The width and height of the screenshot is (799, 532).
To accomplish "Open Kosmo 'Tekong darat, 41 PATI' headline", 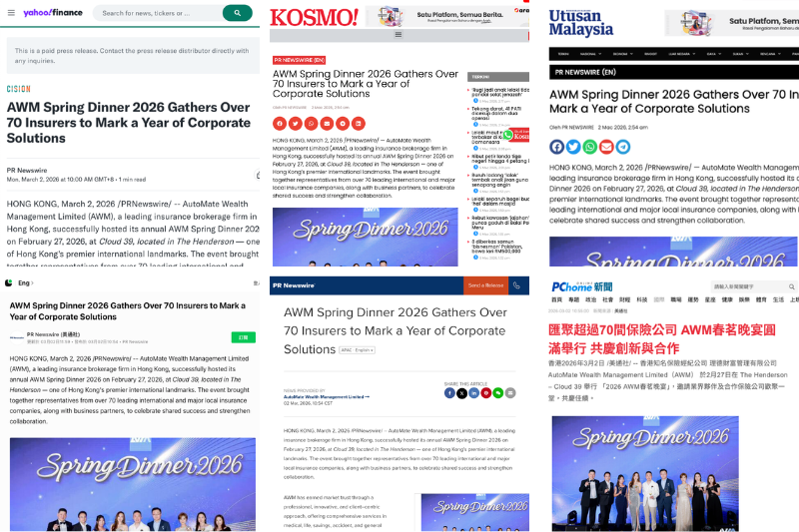I will point(497,113).
